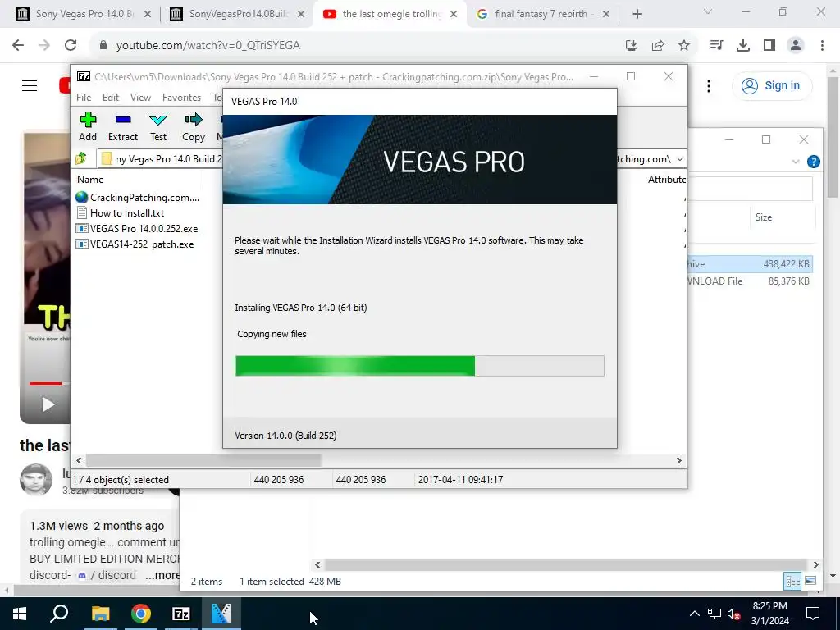The width and height of the screenshot is (840, 630).
Task: Open Windows taskbar search
Action: [59, 614]
